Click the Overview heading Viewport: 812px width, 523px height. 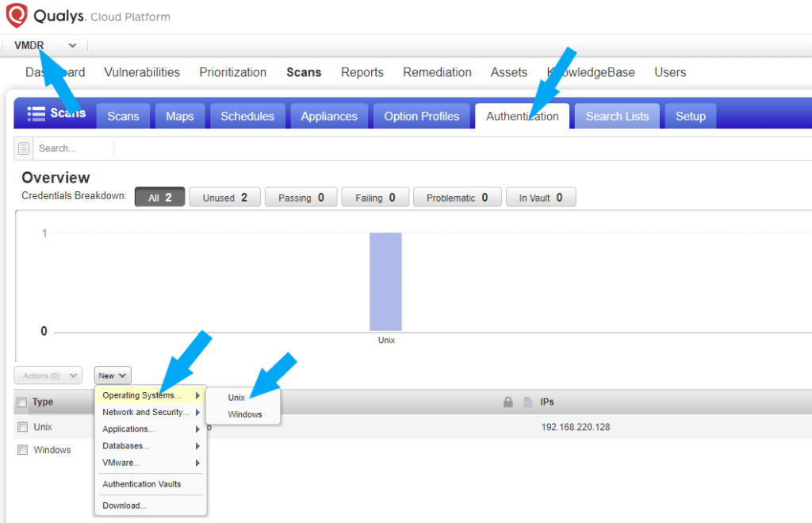[x=56, y=178]
